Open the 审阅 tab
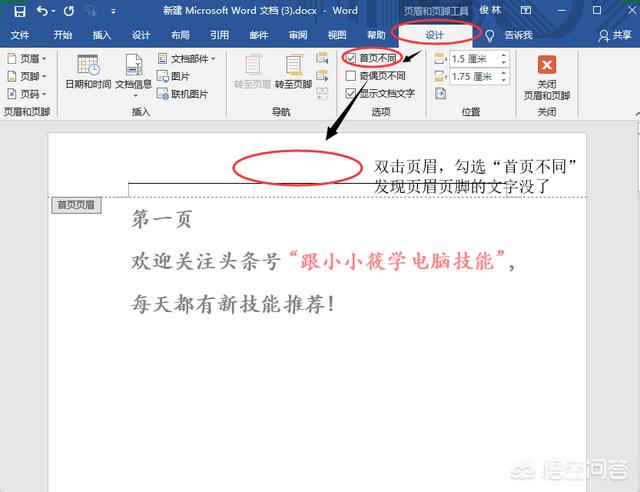This screenshot has height=492, width=640. tap(298, 35)
